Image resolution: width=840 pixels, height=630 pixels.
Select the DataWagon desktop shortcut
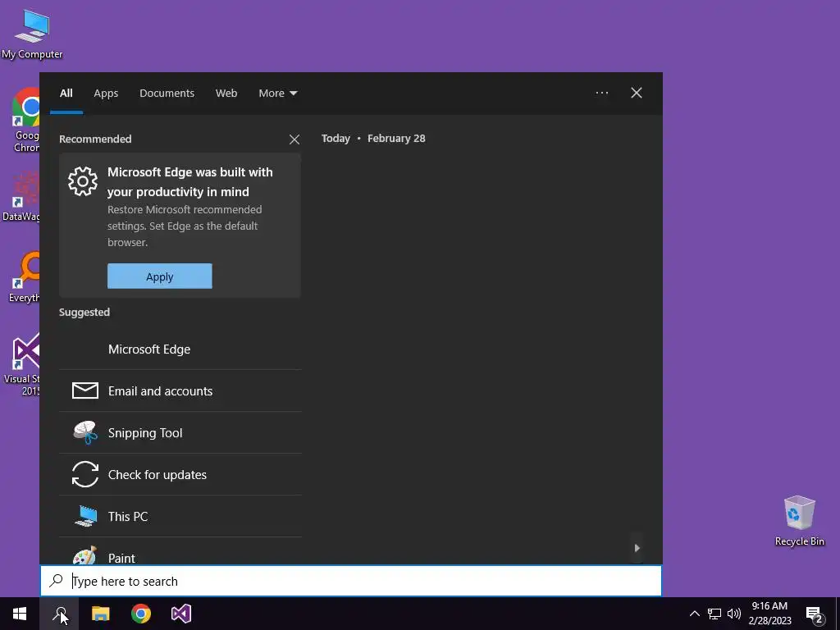click(x=21, y=196)
